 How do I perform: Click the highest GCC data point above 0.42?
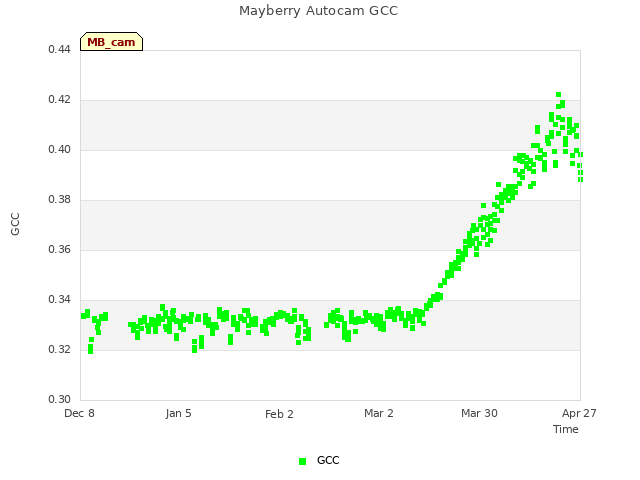tap(558, 95)
